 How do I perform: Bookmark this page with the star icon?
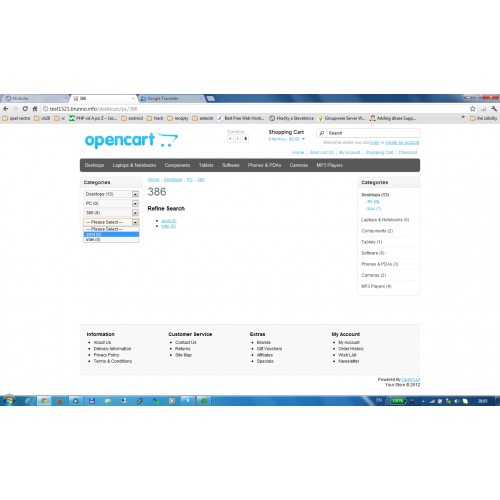(x=472, y=109)
